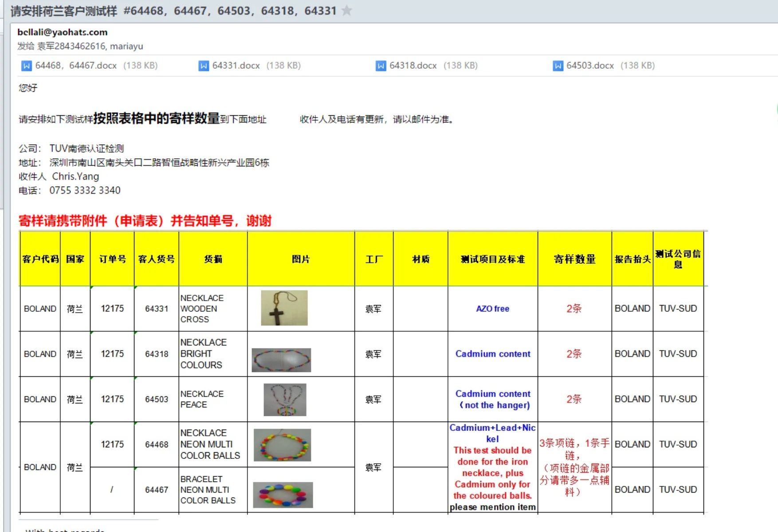This screenshot has height=532, width=778.
Task: Click the 测试项目及标准 column header
Action: click(x=493, y=259)
